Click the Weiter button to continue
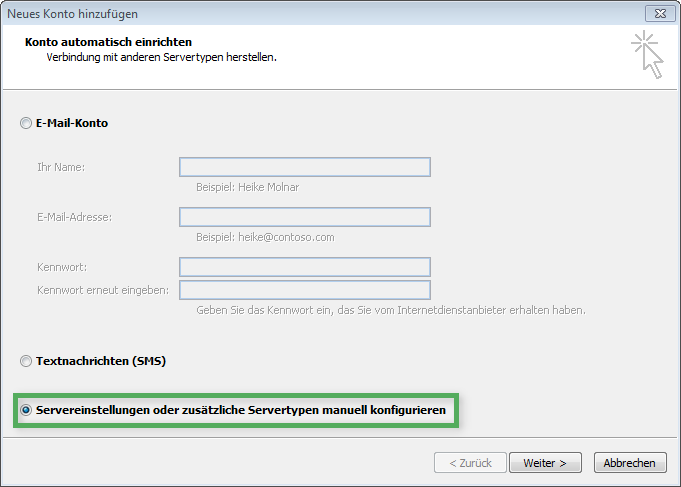This screenshot has width=681, height=487. pos(545,463)
